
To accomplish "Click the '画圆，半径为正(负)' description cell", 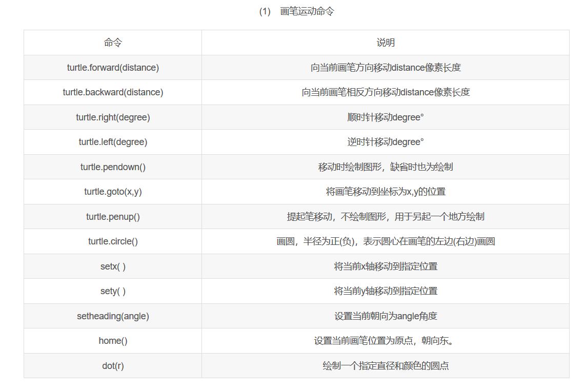I will (386, 241).
